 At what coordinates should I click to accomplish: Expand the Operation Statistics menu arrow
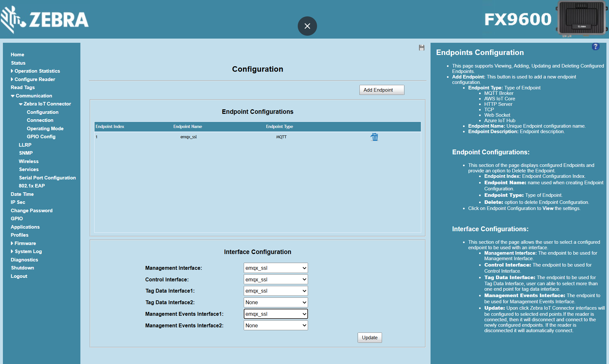12,71
